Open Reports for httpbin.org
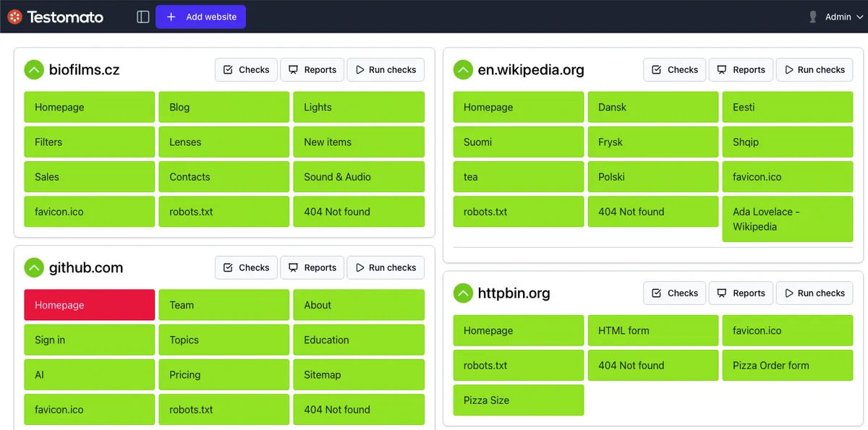Image resolution: width=868 pixels, height=430 pixels. (741, 293)
